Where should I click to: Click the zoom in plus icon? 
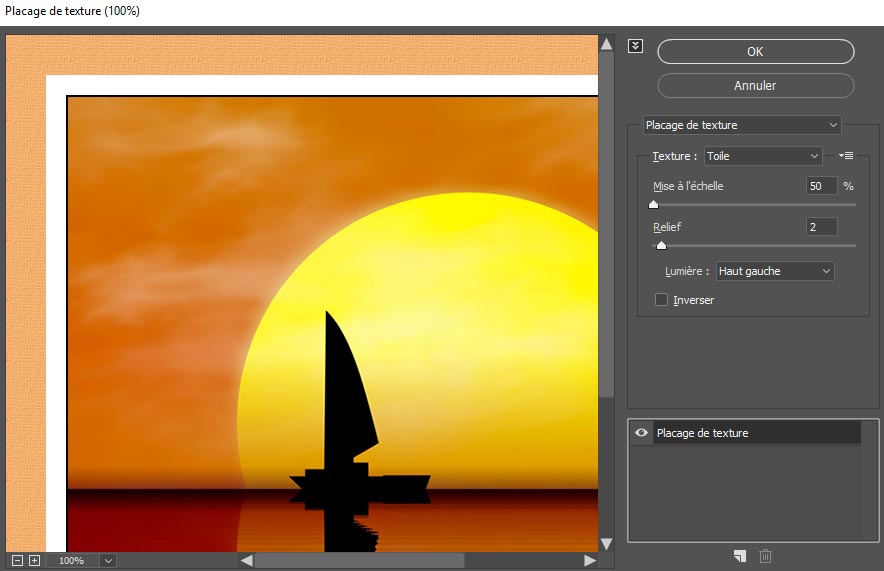click(34, 560)
